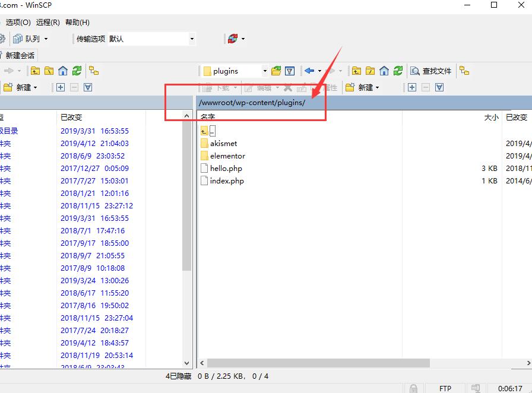Screen dimensions: 532x393
Task: Click select-all triangle icon in remote panel
Action: pyautogui.click(x=439, y=87)
